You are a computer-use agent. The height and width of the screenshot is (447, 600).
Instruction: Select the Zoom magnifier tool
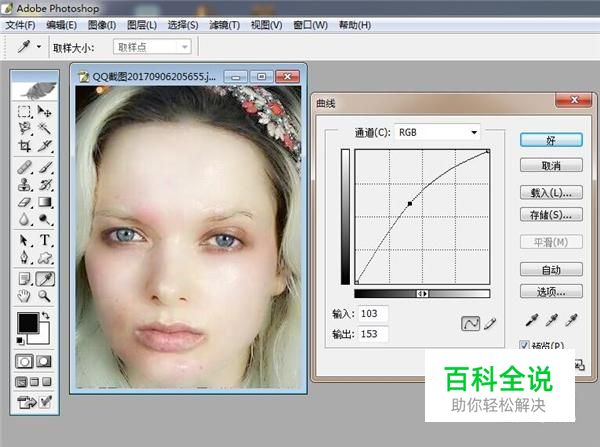click(x=45, y=296)
